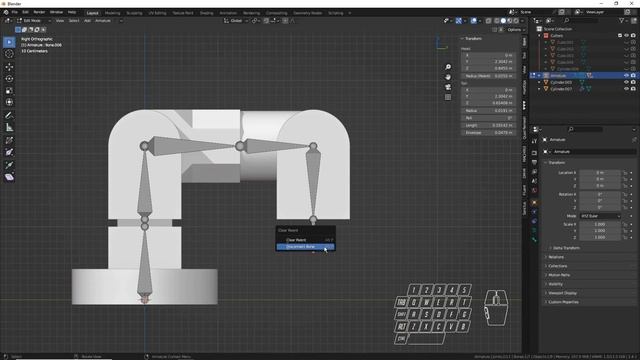
Task: Adjust the Radius (Parent) field in sidebar
Action: 489,76
